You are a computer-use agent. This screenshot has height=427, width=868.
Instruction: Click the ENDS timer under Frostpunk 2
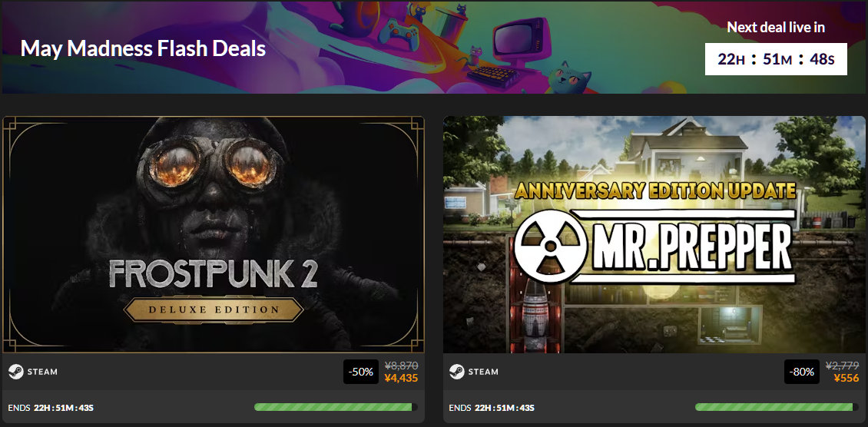[51, 408]
